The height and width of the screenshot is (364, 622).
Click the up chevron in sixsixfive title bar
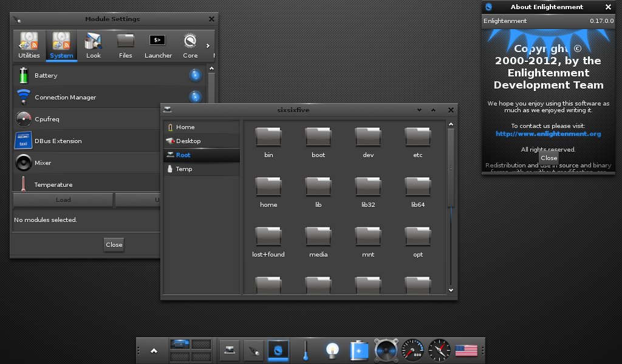click(433, 110)
